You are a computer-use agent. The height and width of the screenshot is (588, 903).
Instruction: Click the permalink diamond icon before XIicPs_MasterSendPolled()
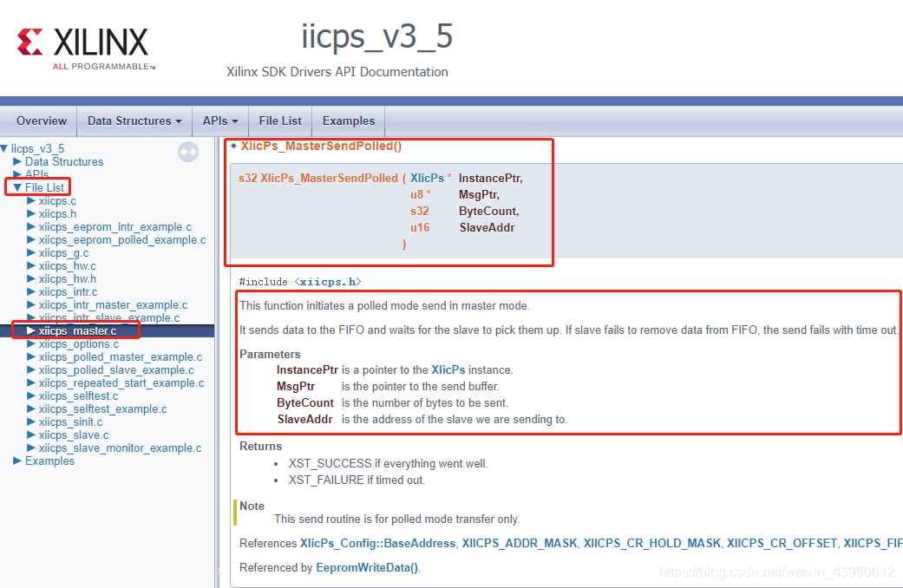(x=234, y=146)
